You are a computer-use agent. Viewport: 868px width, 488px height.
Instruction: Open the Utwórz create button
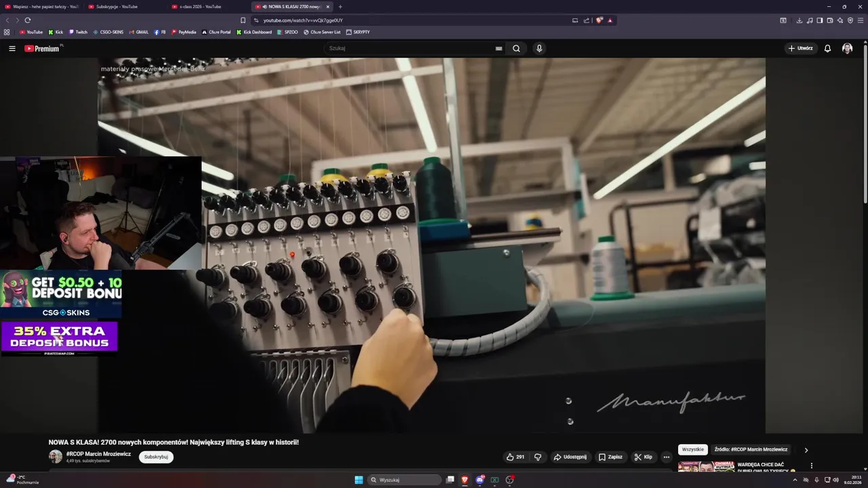[x=801, y=48]
